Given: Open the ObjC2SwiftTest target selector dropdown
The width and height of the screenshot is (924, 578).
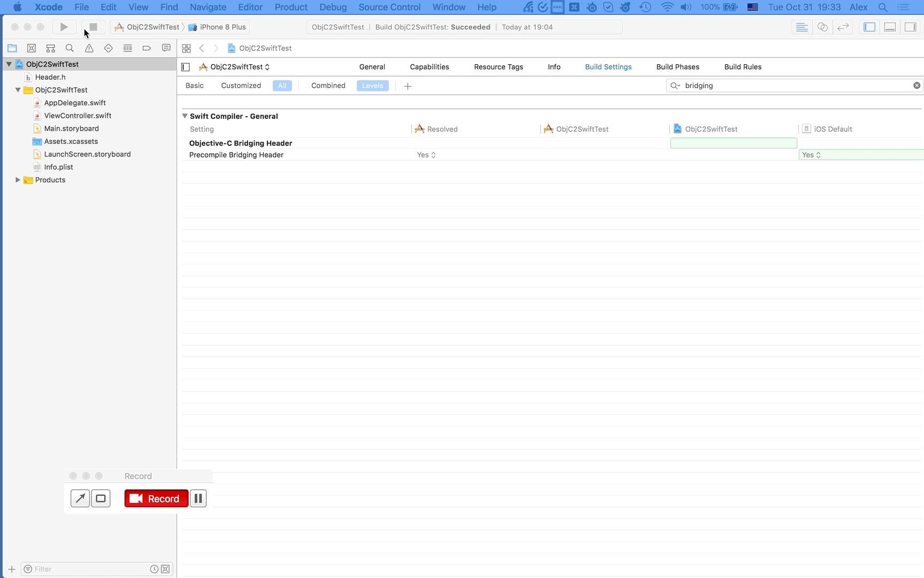Looking at the screenshot, I should [x=234, y=67].
